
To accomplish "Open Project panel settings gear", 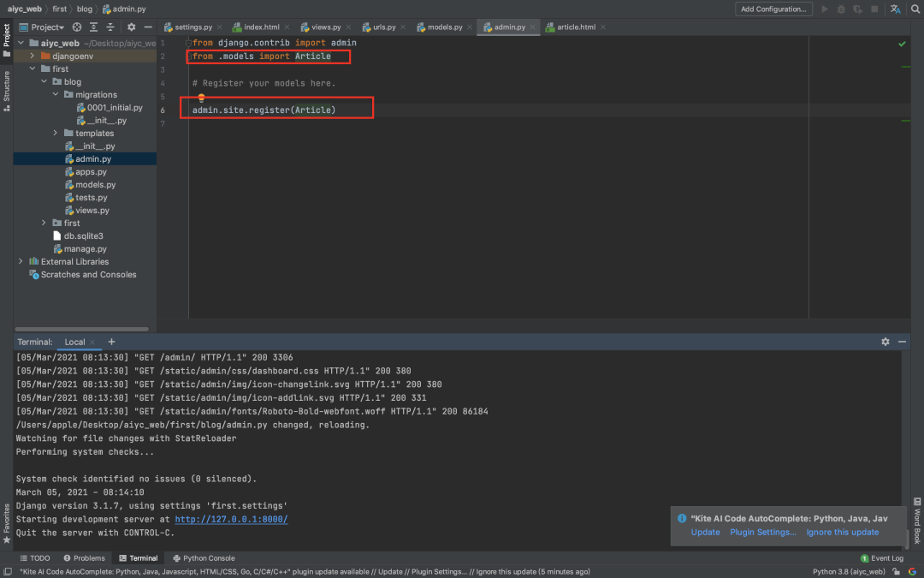I will pos(131,27).
